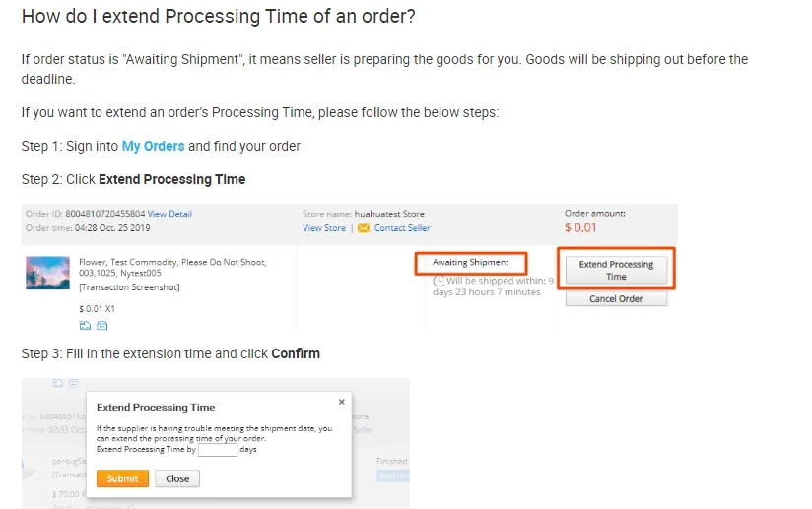Click the View Detail link

tap(169, 214)
